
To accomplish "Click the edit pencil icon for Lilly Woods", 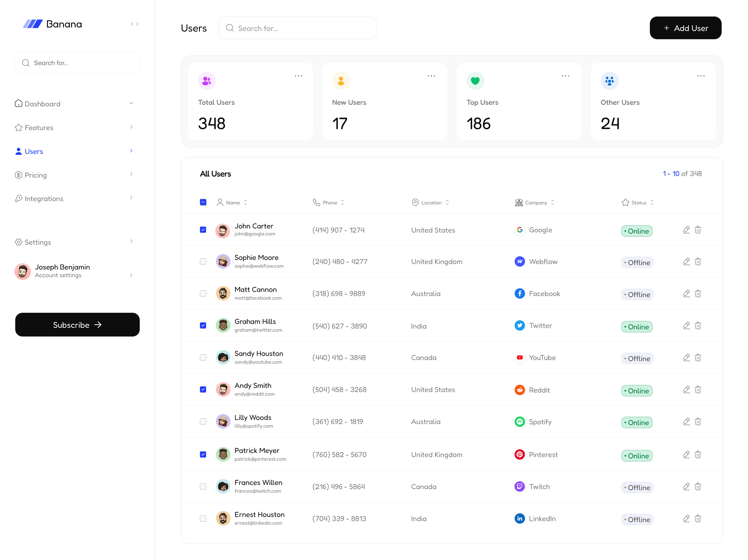I will (x=686, y=421).
